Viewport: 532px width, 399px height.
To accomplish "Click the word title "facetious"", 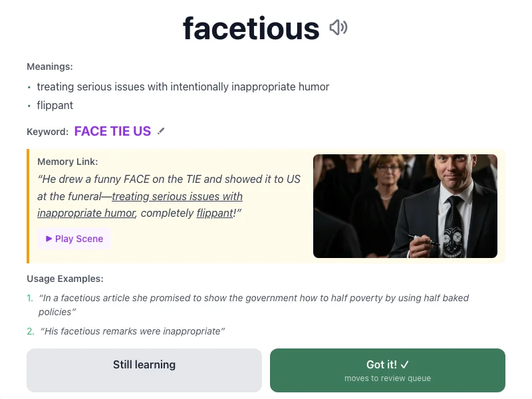I will point(251,27).
